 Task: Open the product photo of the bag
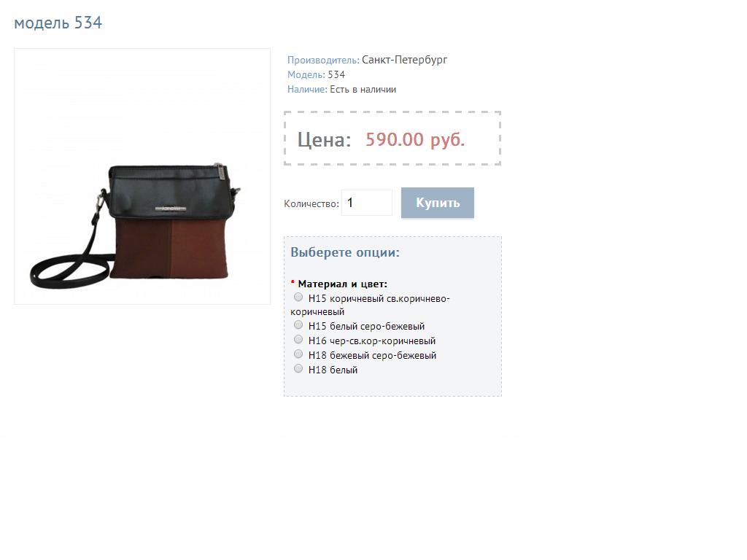point(142,176)
